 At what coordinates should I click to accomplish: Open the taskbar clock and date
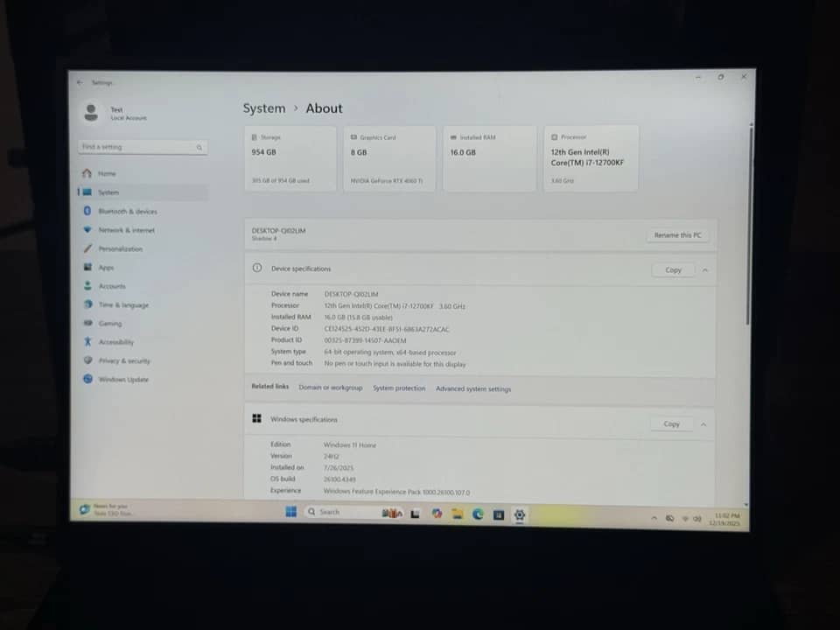point(724,519)
